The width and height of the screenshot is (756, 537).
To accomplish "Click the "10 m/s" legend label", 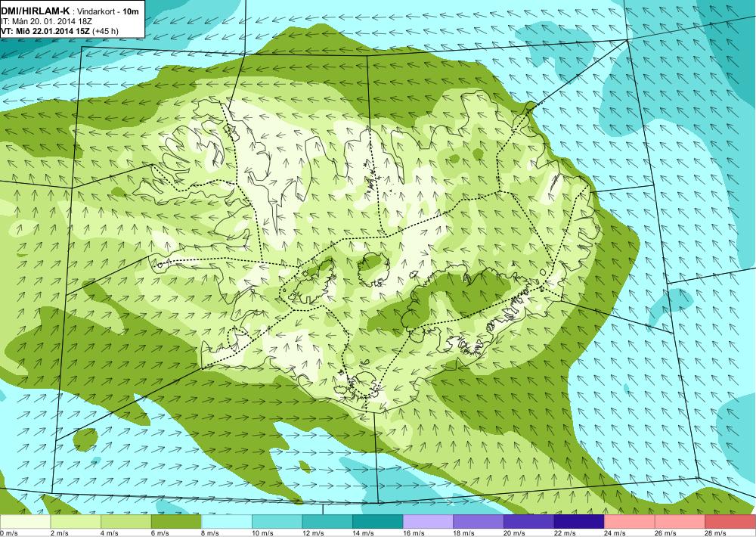I will coord(263,533).
